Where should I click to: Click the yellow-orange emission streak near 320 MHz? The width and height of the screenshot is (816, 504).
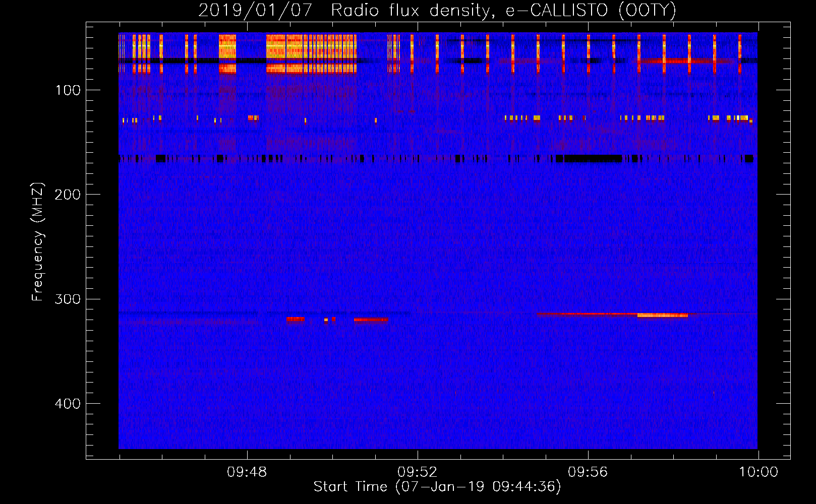click(x=662, y=316)
